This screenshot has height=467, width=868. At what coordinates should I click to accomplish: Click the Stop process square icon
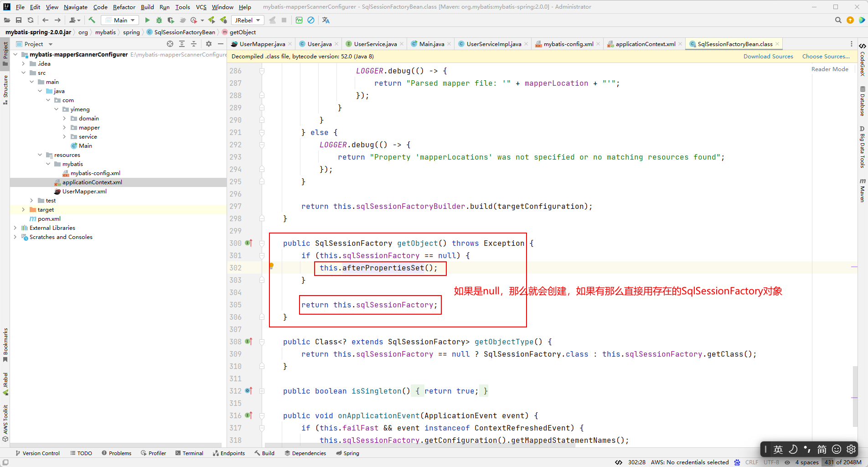(284, 20)
